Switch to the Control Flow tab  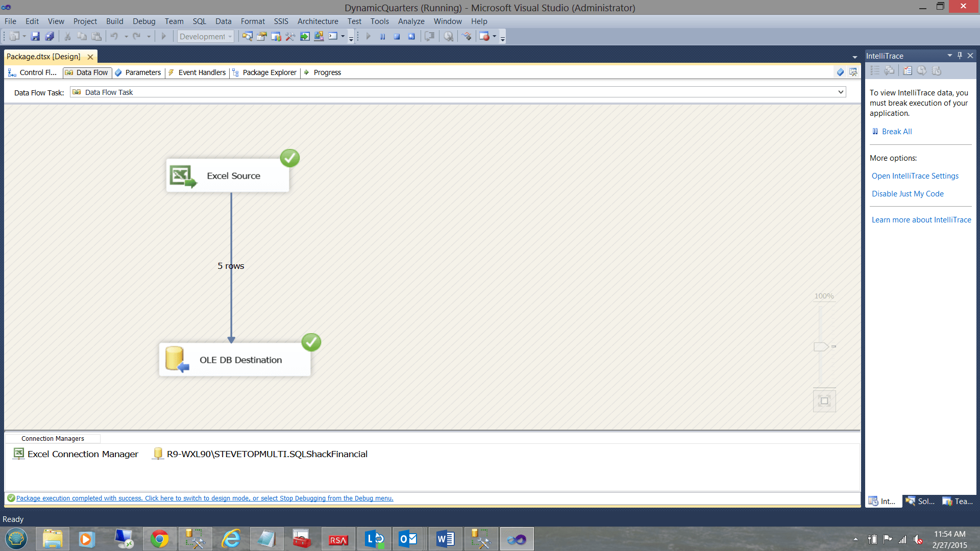tap(32, 72)
